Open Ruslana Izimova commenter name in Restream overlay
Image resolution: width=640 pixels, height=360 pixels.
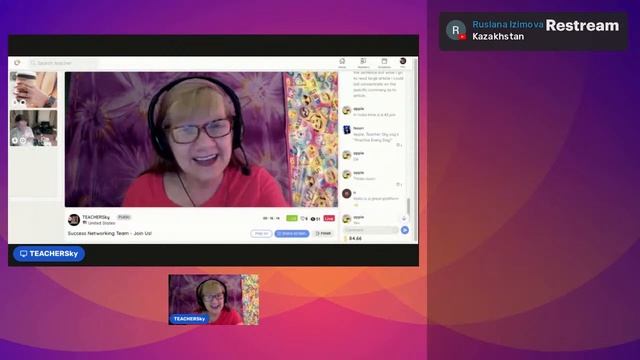507,24
